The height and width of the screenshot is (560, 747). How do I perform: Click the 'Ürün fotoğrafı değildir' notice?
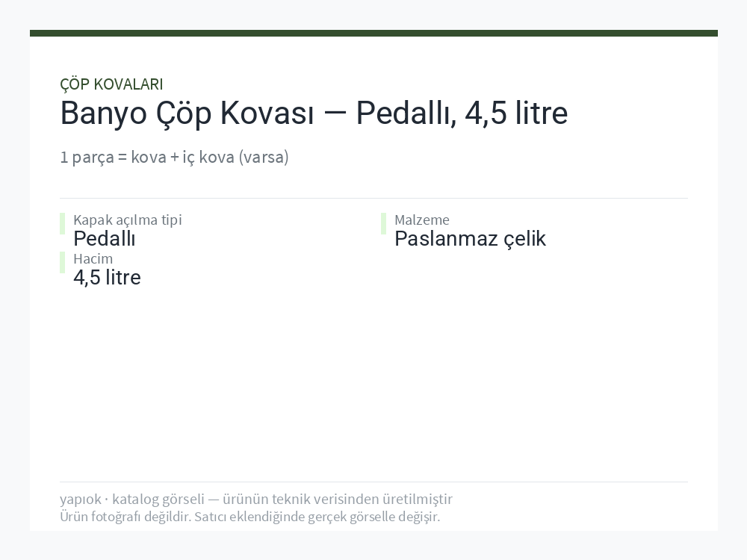[250, 517]
